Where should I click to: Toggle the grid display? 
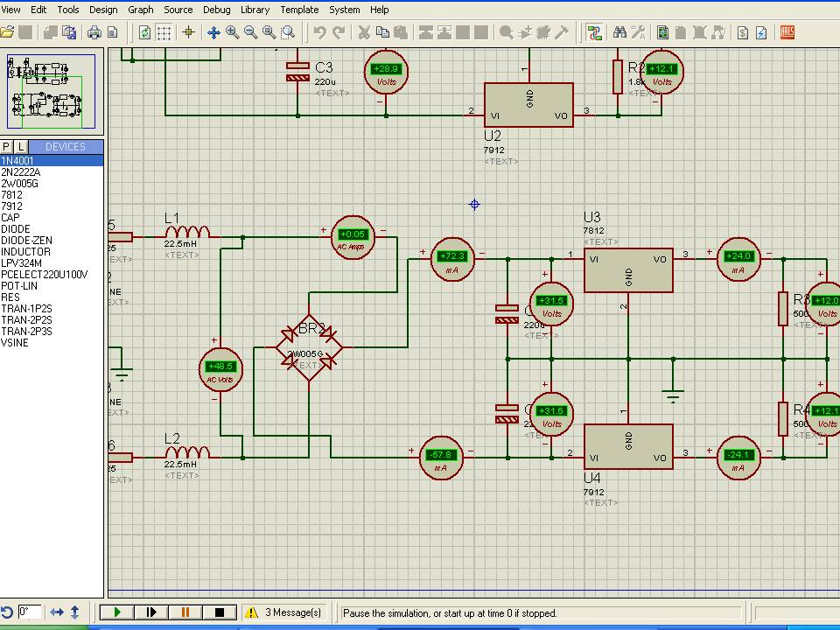pos(164,32)
